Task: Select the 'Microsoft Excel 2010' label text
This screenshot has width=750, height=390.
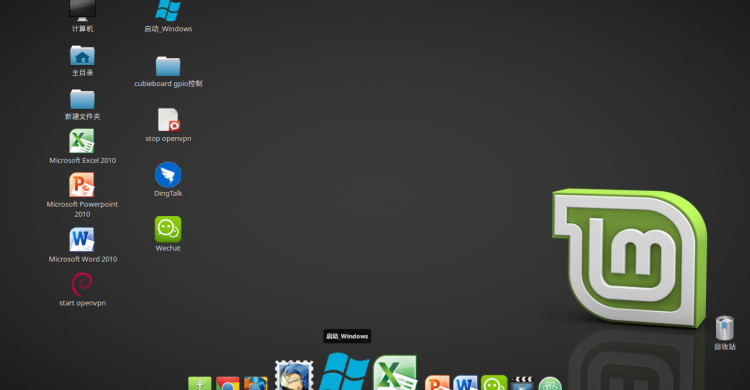Action: [83, 160]
